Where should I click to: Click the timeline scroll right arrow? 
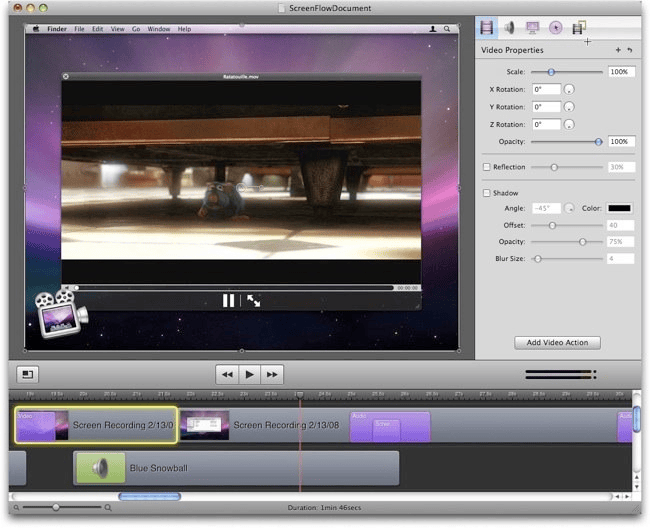pos(627,497)
